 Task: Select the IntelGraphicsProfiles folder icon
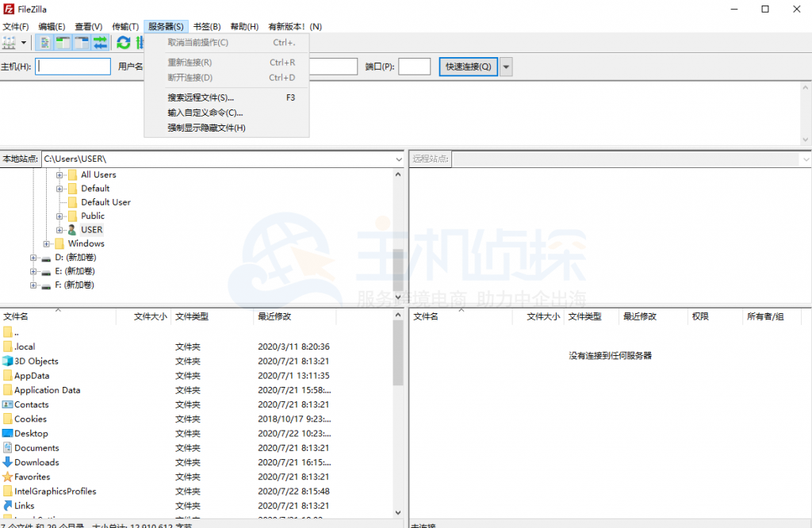pyautogui.click(x=8, y=491)
